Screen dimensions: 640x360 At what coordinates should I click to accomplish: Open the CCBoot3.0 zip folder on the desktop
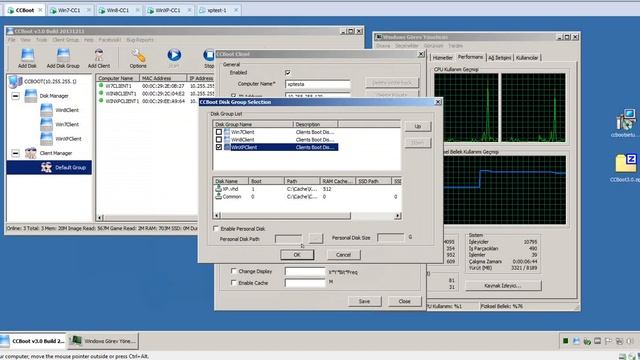tap(626, 163)
